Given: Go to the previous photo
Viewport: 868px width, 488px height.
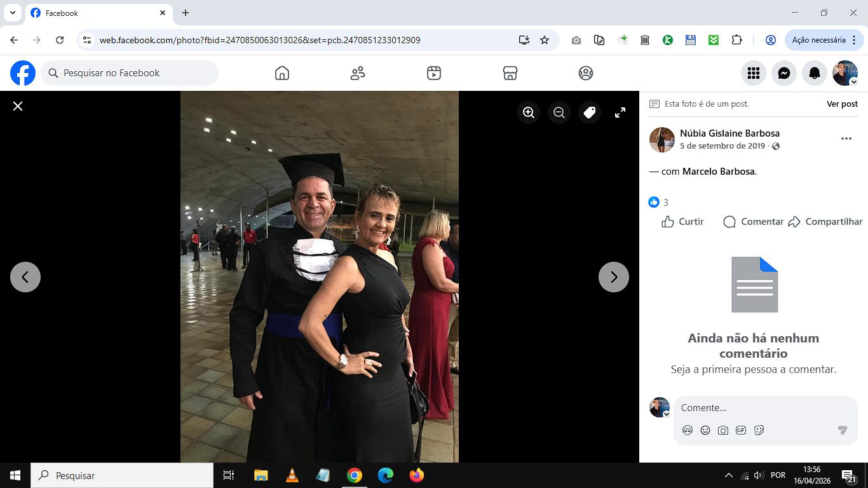Looking at the screenshot, I should pos(25,277).
